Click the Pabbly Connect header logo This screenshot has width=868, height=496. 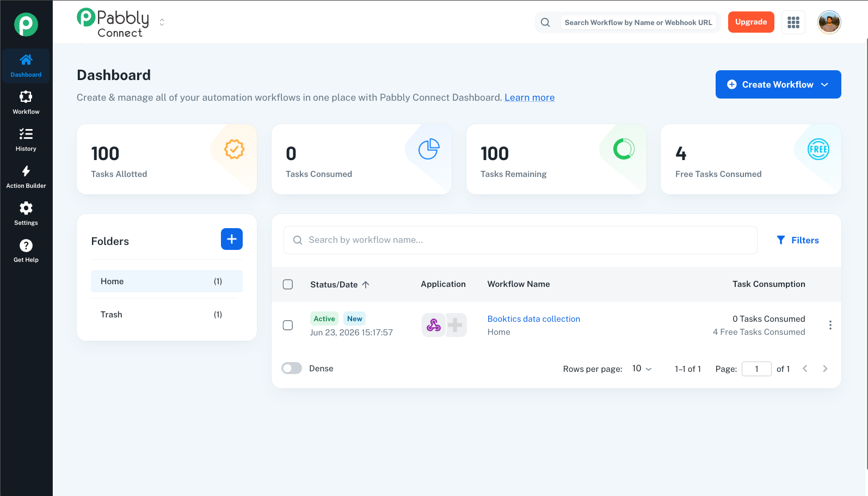click(x=113, y=23)
